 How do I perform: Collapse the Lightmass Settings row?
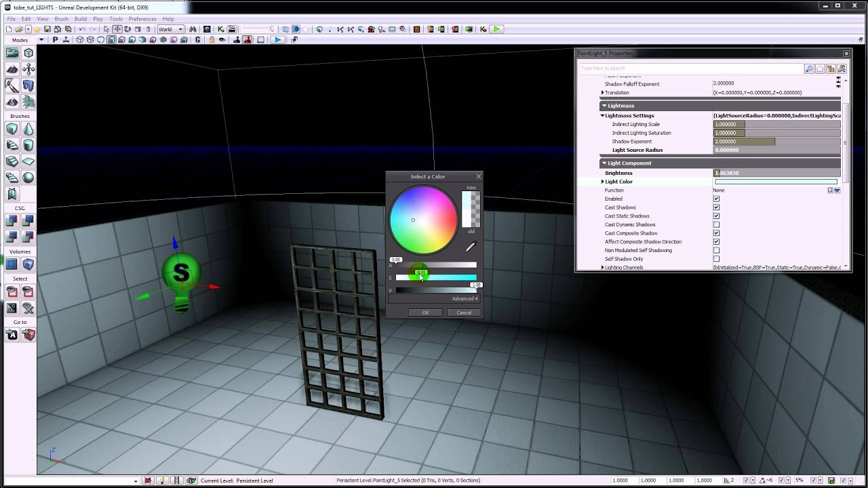[602, 116]
